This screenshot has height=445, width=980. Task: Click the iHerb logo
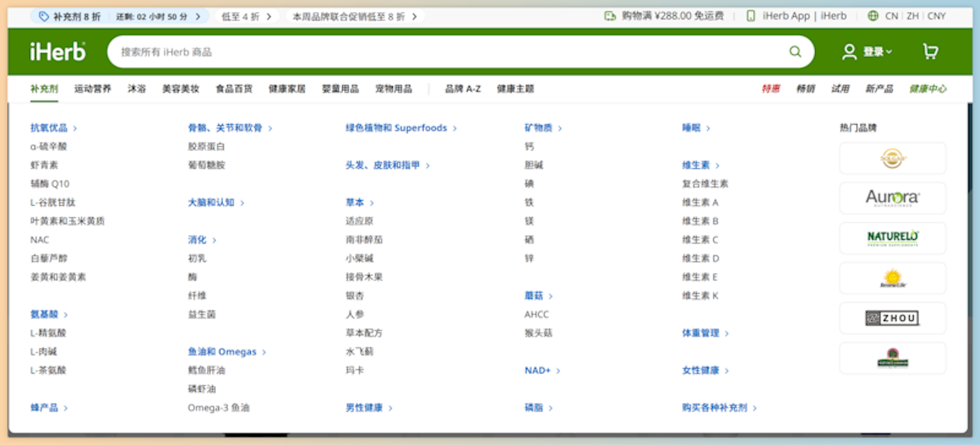pyautogui.click(x=57, y=51)
